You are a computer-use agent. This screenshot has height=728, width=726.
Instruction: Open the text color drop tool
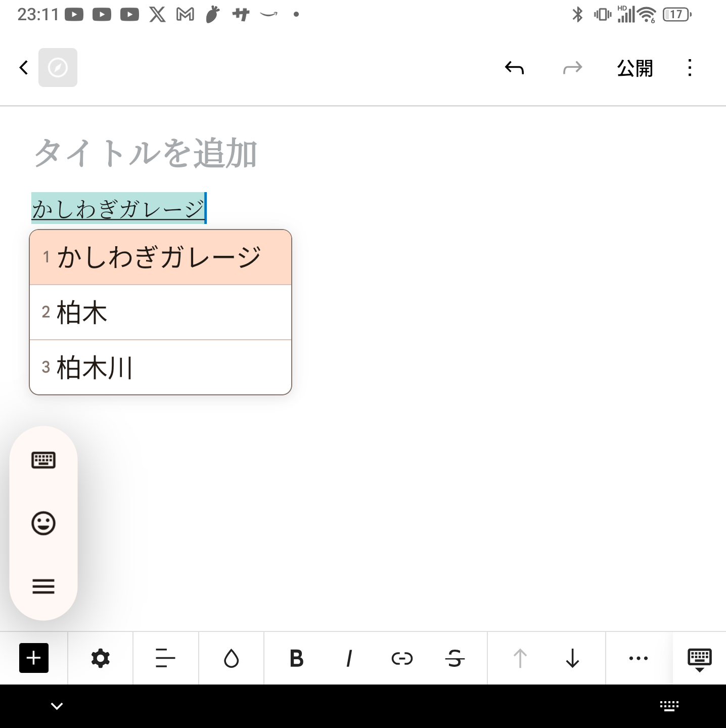[x=231, y=658]
